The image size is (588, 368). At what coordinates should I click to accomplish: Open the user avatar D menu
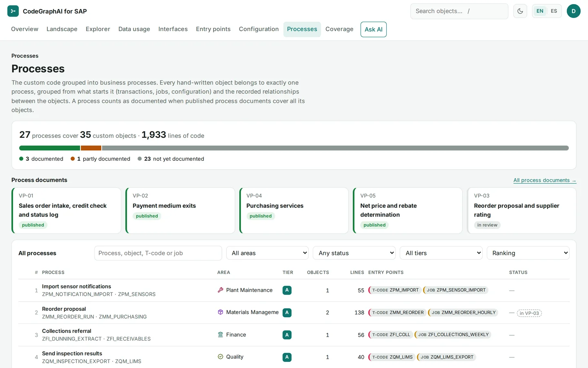point(574,11)
